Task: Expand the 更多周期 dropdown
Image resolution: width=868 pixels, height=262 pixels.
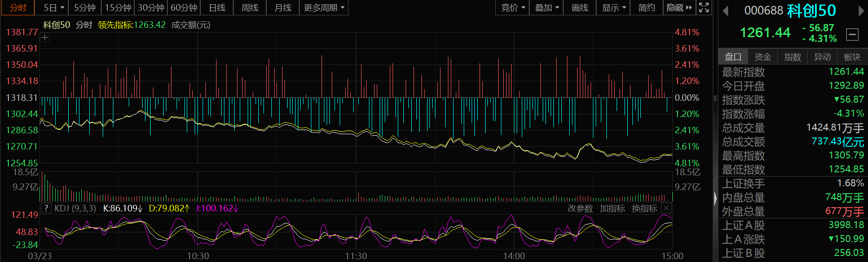Action: tap(324, 8)
